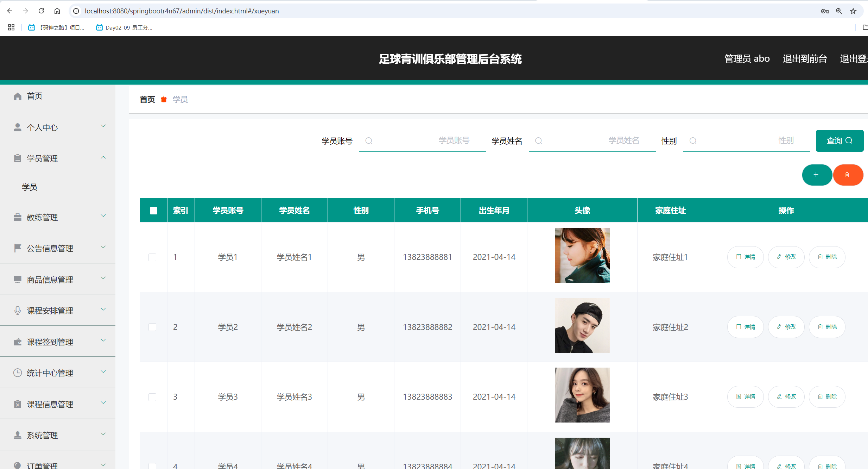Toggle the select-all checkbox in table header
868x469 pixels.
(x=153, y=210)
